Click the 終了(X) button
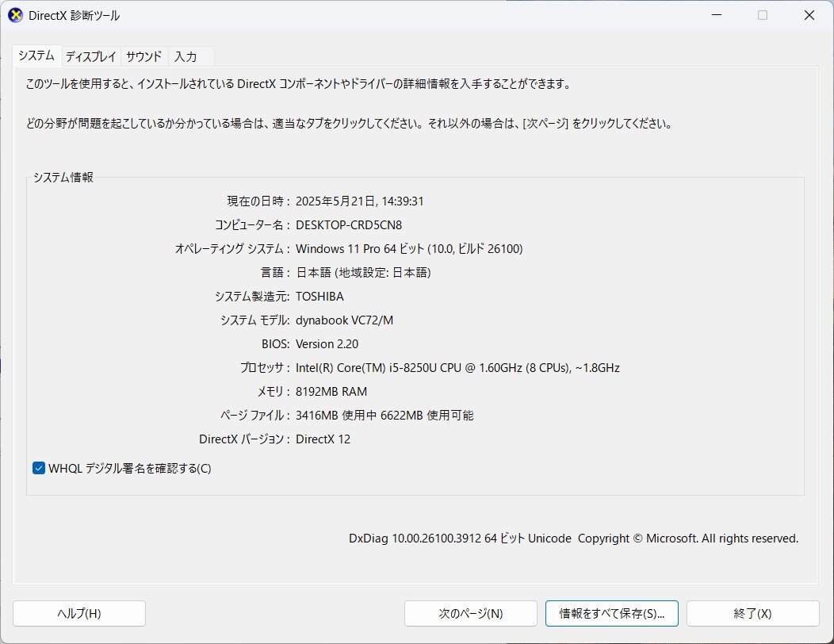 tap(752, 613)
